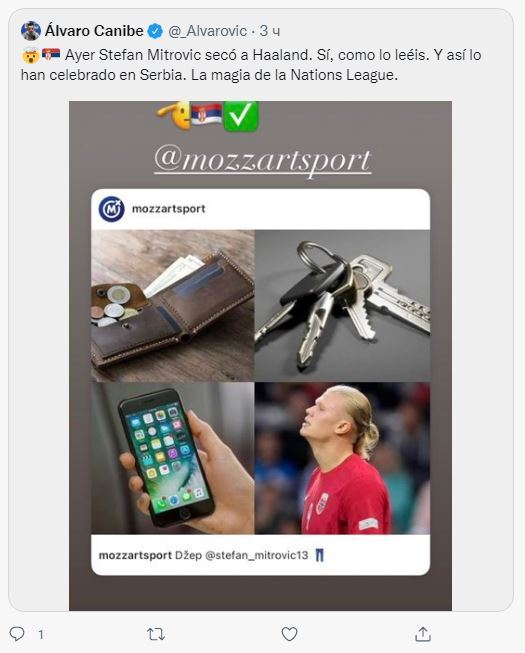Image resolution: width=525 pixels, height=653 pixels.
Task: Open the @mozzartsport story mention
Action: click(x=263, y=160)
